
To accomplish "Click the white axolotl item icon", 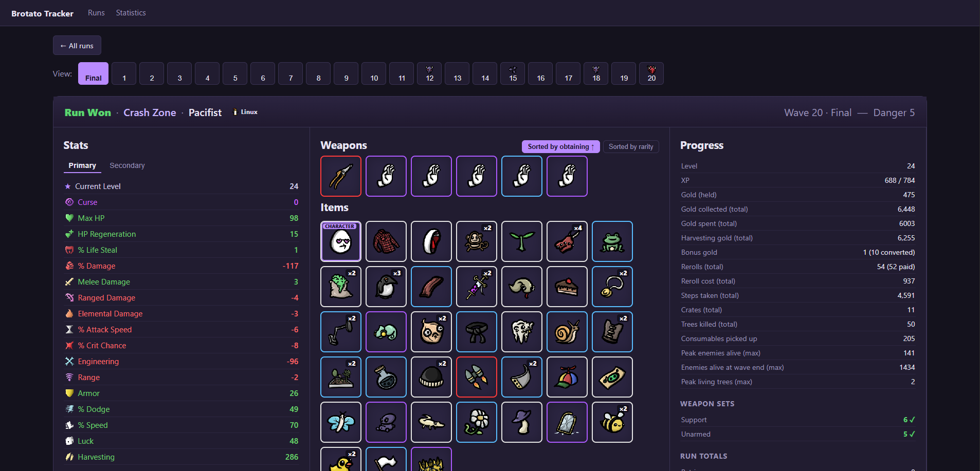I will [431, 422].
